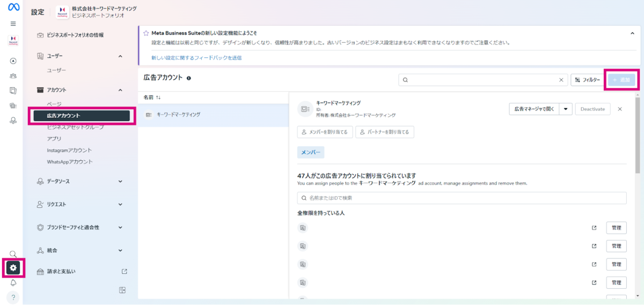Expand the リクエスト section
644x306 pixels.
(x=120, y=204)
